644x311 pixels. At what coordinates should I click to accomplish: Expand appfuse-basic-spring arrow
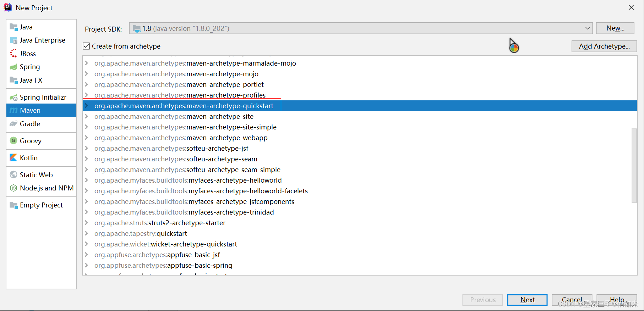click(x=86, y=265)
